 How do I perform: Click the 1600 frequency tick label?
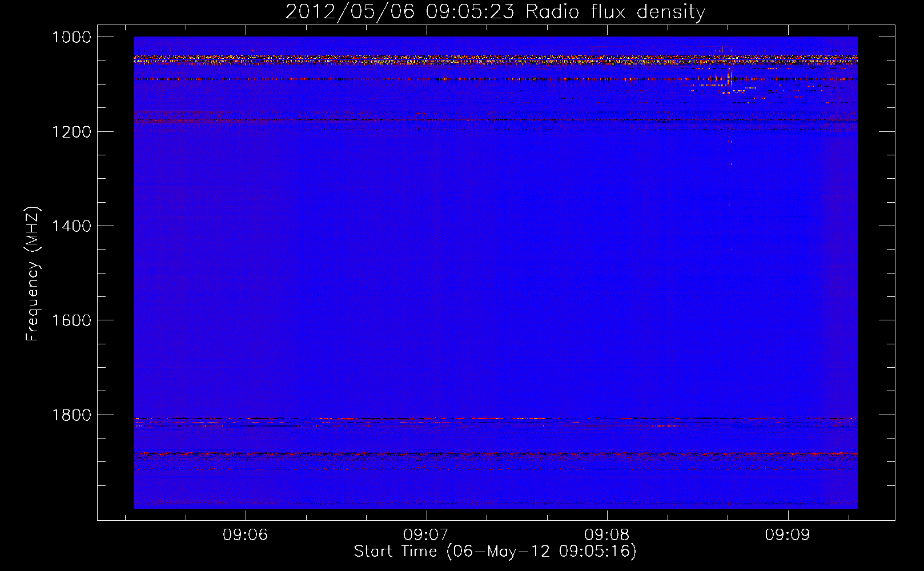coord(72,320)
